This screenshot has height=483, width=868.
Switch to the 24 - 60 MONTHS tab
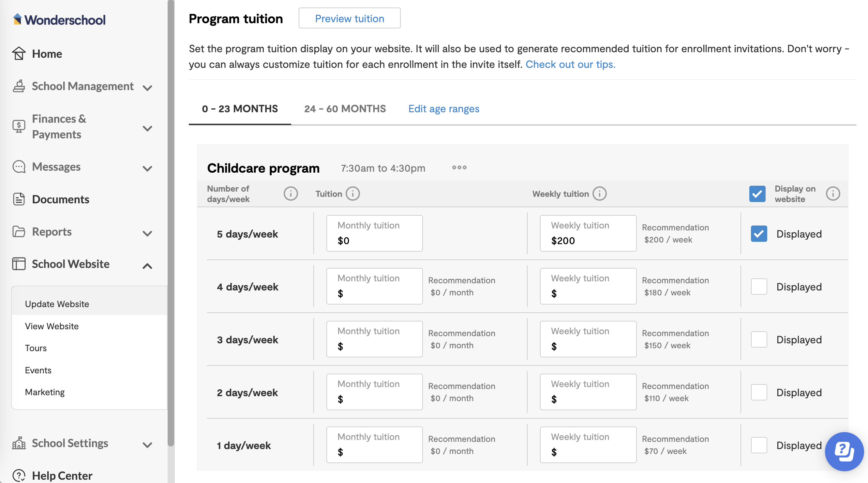pyautogui.click(x=345, y=109)
